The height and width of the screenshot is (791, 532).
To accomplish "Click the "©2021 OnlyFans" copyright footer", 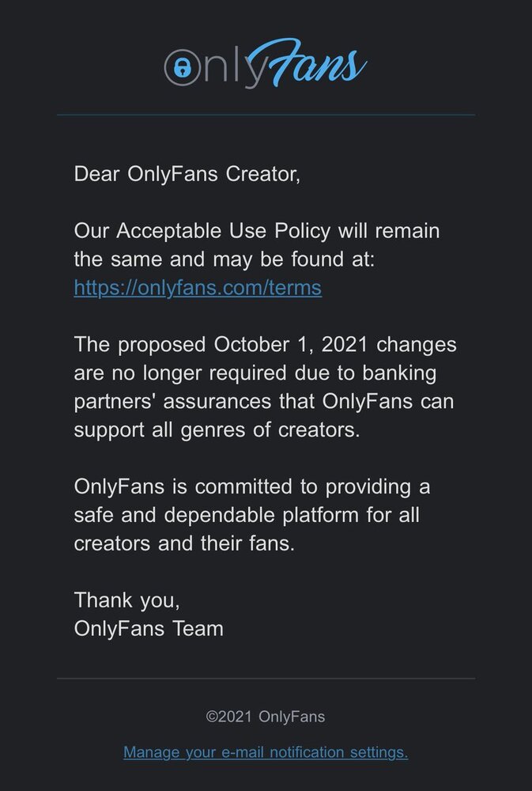I will tap(266, 717).
